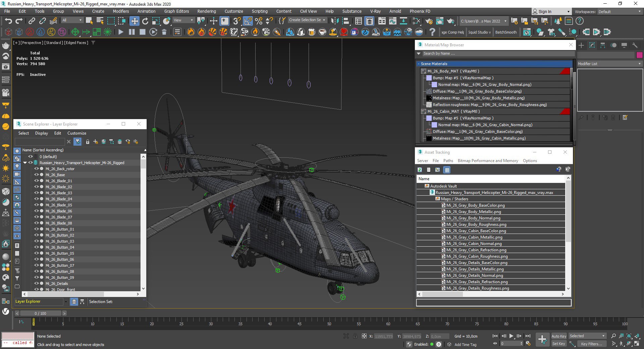Open the Create Selection Set dropdown
Viewport: 644px width, 349px height.
point(307,20)
